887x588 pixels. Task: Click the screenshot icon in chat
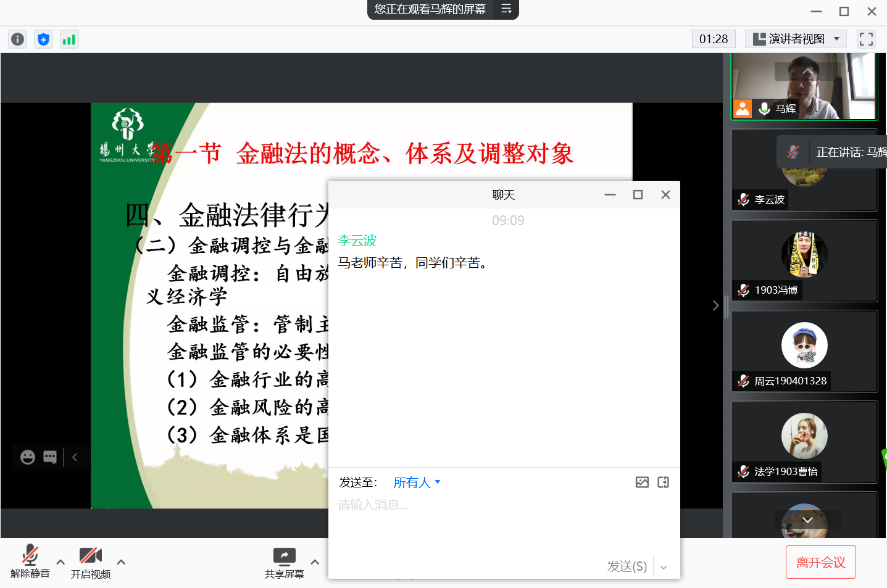(664, 482)
